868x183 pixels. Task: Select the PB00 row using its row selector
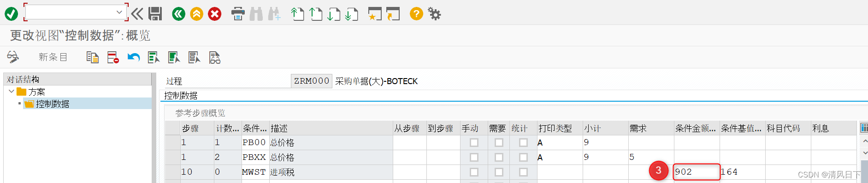(x=173, y=142)
